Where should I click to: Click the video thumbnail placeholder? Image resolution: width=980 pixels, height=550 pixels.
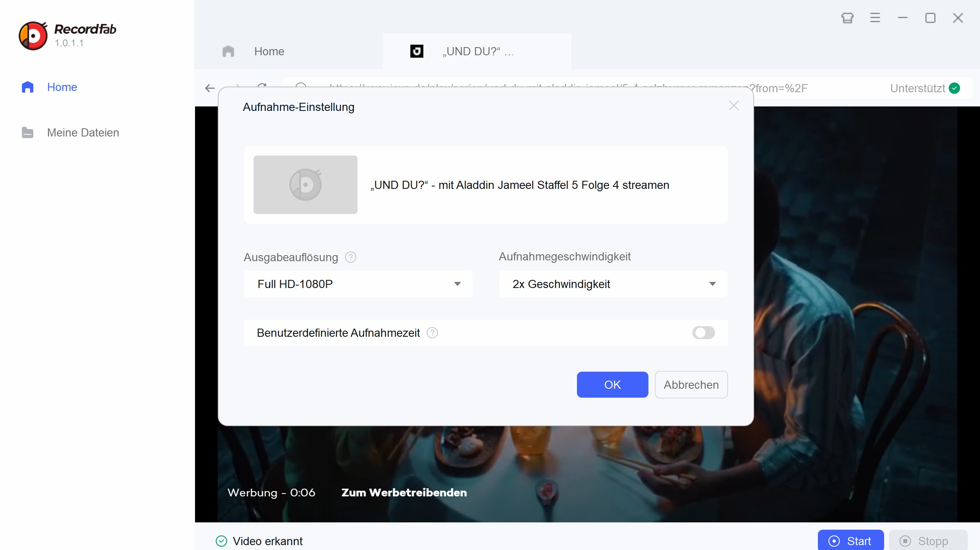(x=306, y=185)
